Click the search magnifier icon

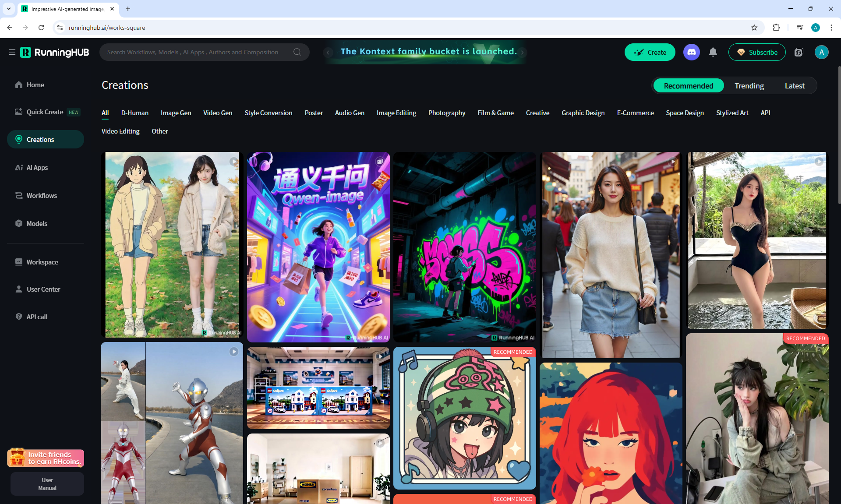point(297,52)
